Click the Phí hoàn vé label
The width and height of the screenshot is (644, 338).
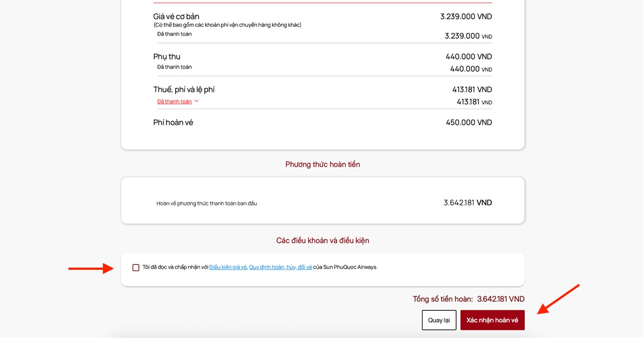tap(173, 122)
